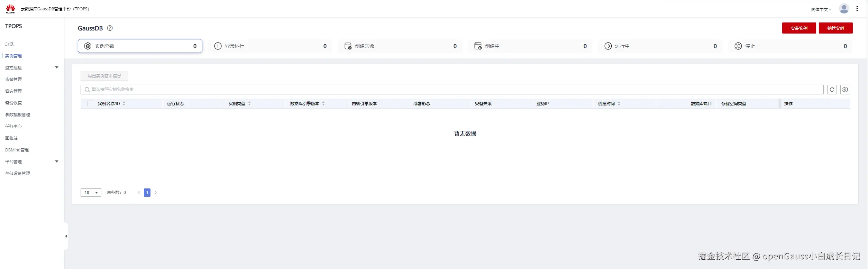868x269 pixels.
Task: Click the user avatar icon
Action: pyautogui.click(x=844, y=9)
